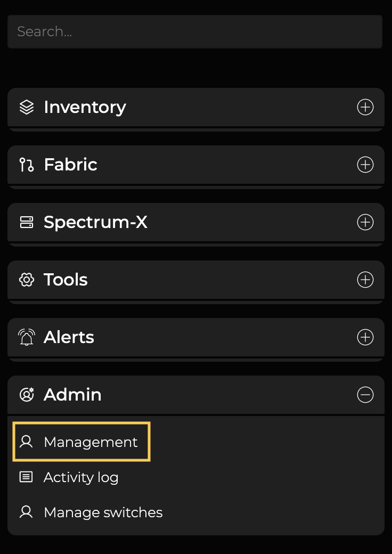The width and height of the screenshot is (392, 554).
Task: Expand the Inventory section plus button
Action: point(365,107)
